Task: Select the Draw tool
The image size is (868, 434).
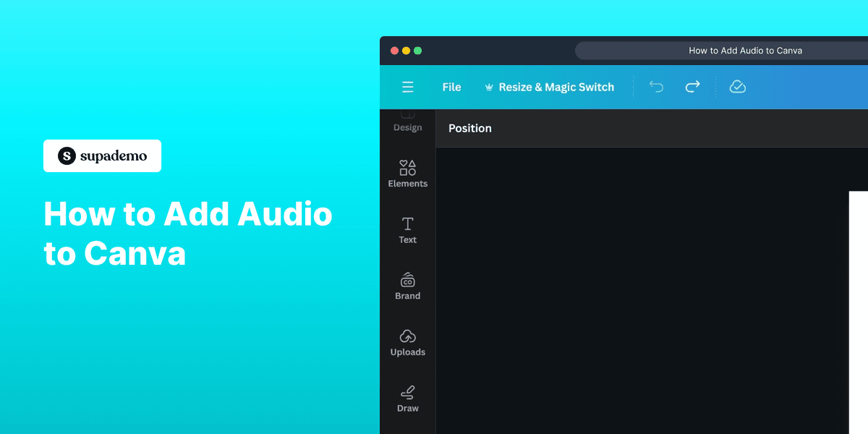Action: coord(407,398)
